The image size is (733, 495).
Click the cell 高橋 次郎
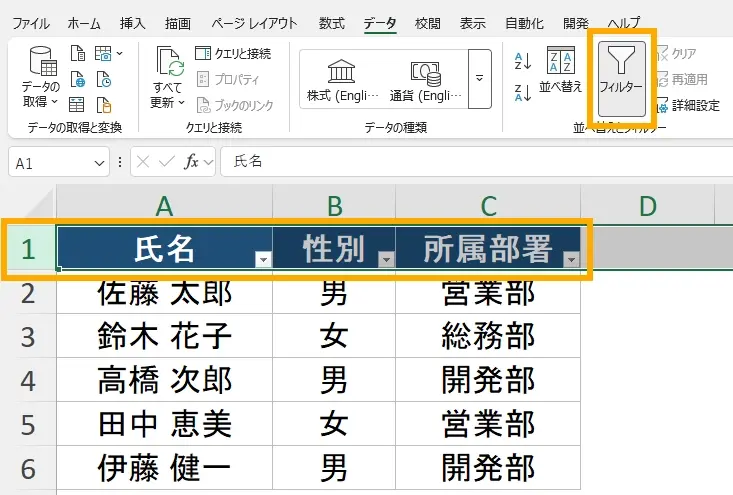point(165,380)
